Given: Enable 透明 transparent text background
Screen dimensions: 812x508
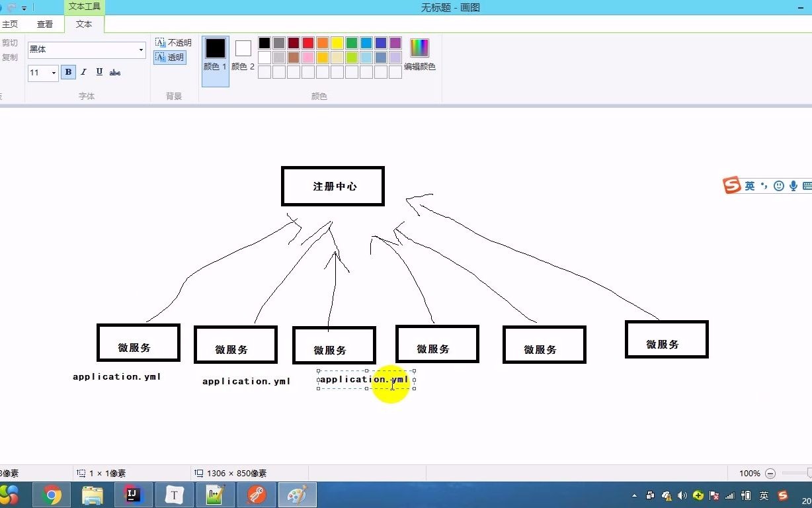Looking at the screenshot, I should click(x=171, y=57).
